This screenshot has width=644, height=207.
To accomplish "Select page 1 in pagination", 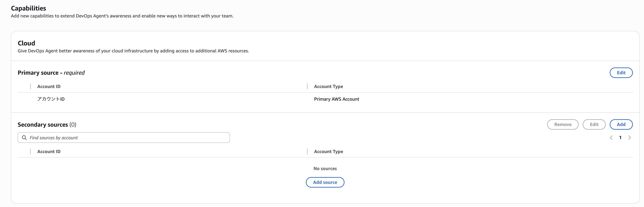I will (620, 138).
